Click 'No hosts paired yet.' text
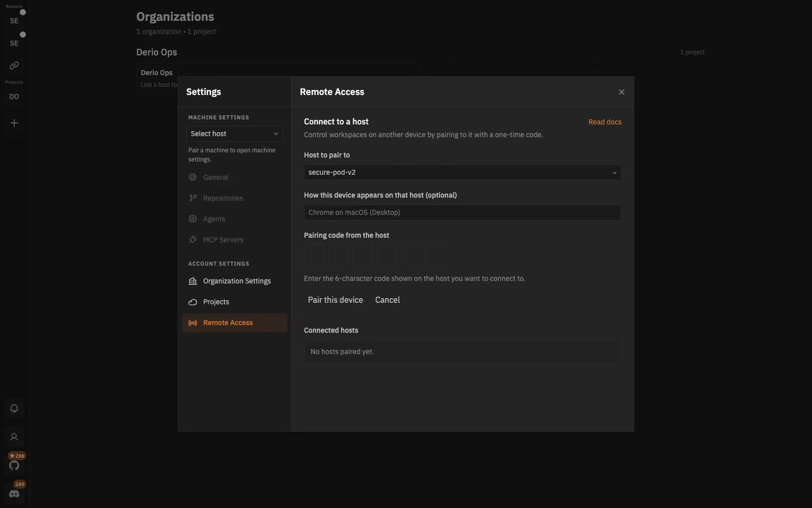 [342, 352]
